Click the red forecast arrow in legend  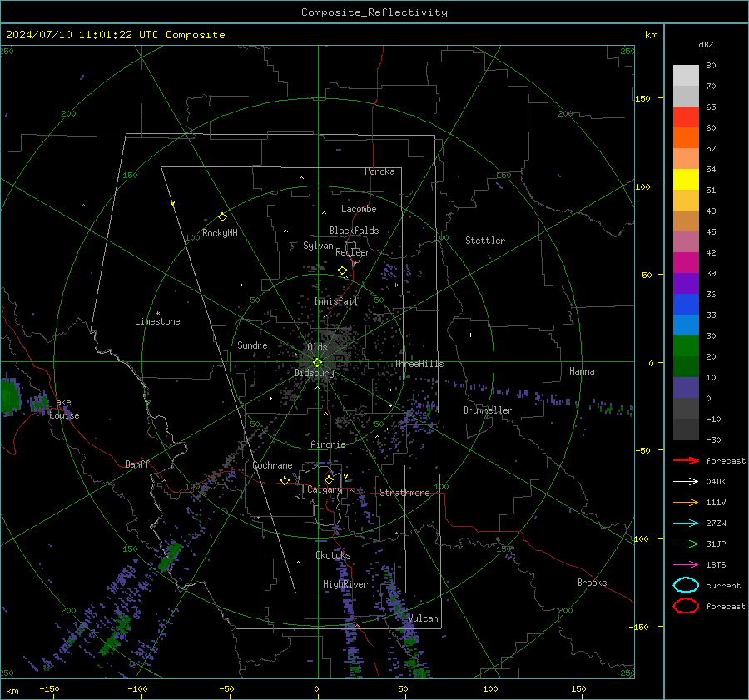coord(686,460)
